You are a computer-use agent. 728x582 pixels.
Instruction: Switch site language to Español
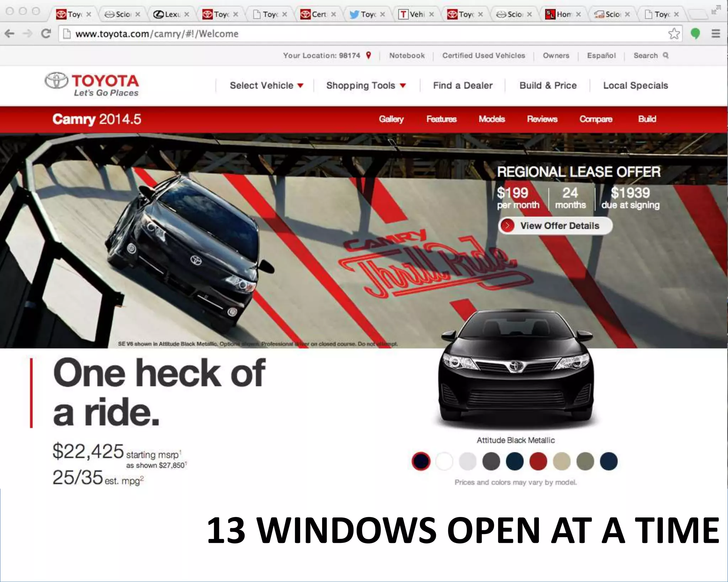click(x=601, y=55)
